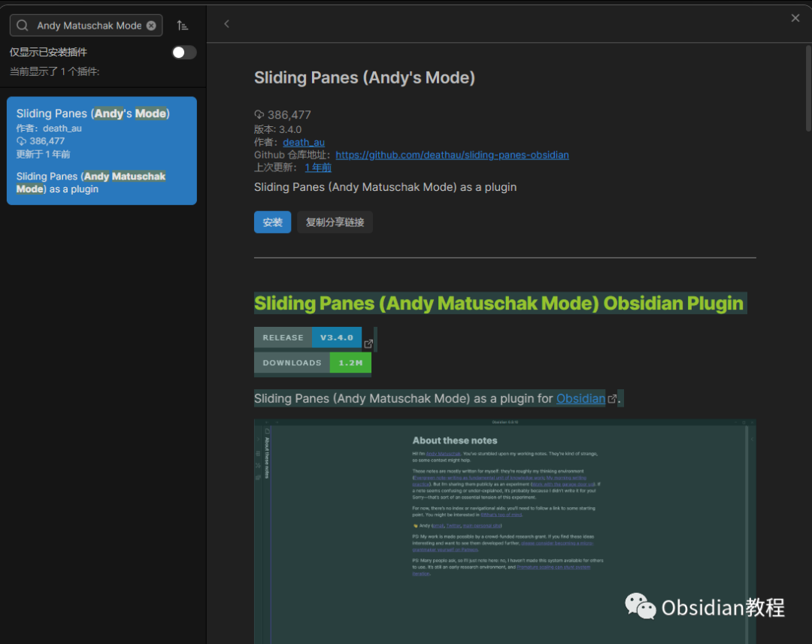812x644 pixels.
Task: Open the Obsidian link in the readme
Action: 580,398
